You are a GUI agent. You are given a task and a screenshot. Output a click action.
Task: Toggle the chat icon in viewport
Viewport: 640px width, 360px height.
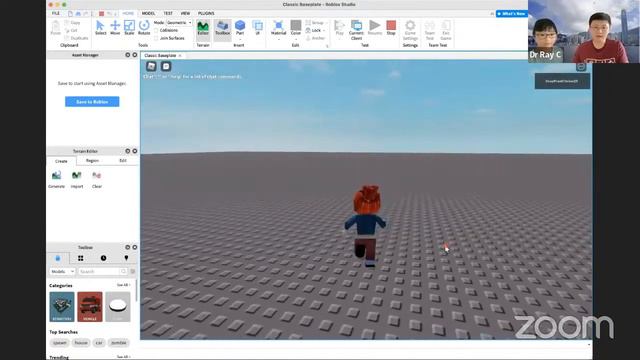[x=166, y=66]
